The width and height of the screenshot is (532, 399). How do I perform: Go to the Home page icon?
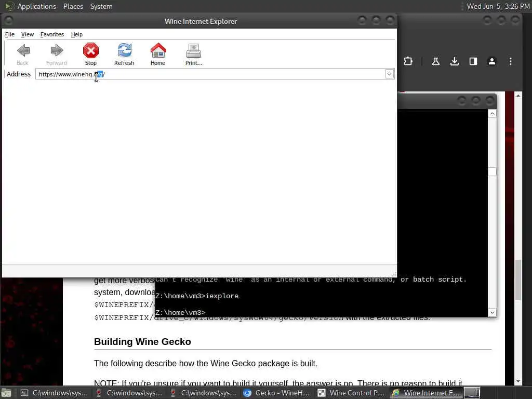pyautogui.click(x=158, y=54)
